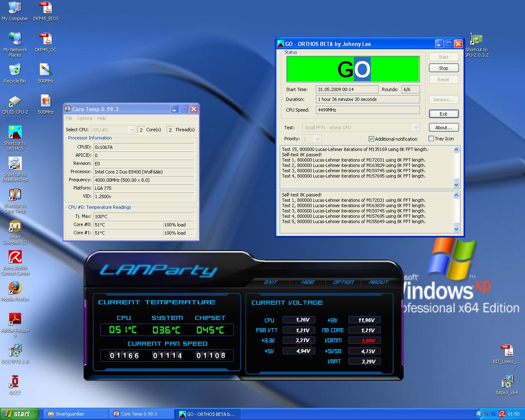Image resolution: width=525 pixels, height=420 pixels.
Task: Click the Duration field in ORTHOS
Action: 367,99
